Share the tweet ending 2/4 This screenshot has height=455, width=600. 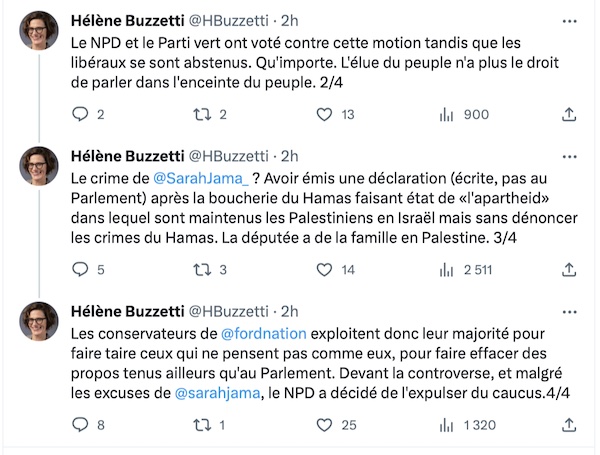point(569,115)
